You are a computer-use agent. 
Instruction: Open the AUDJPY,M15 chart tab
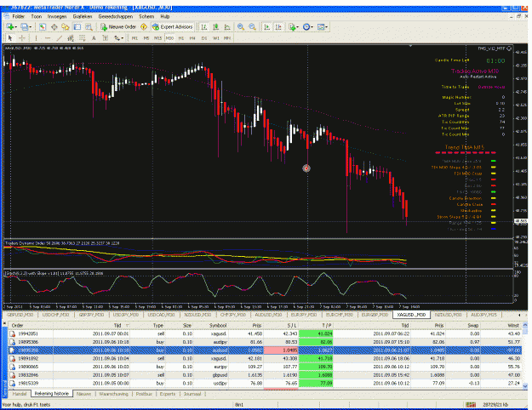483,315
